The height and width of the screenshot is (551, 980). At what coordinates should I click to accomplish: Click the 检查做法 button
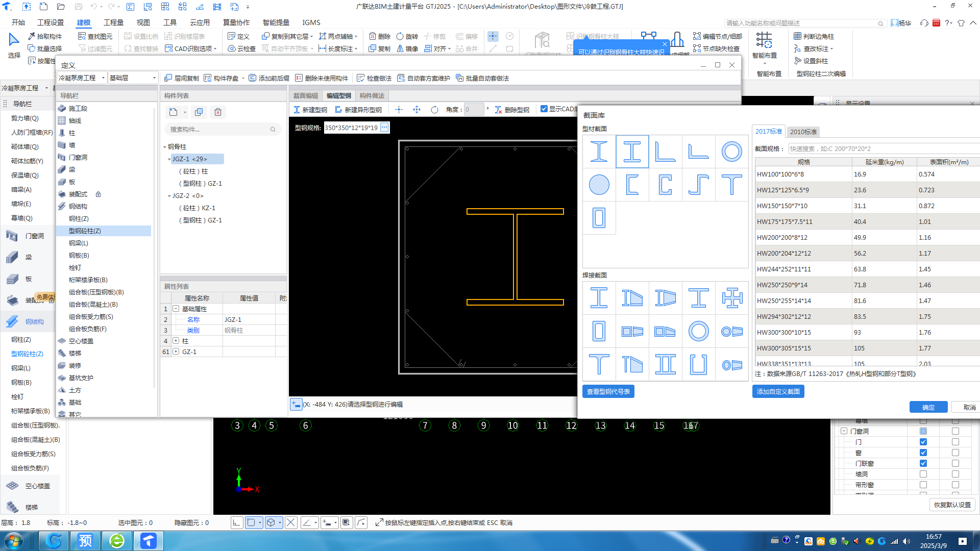374,78
